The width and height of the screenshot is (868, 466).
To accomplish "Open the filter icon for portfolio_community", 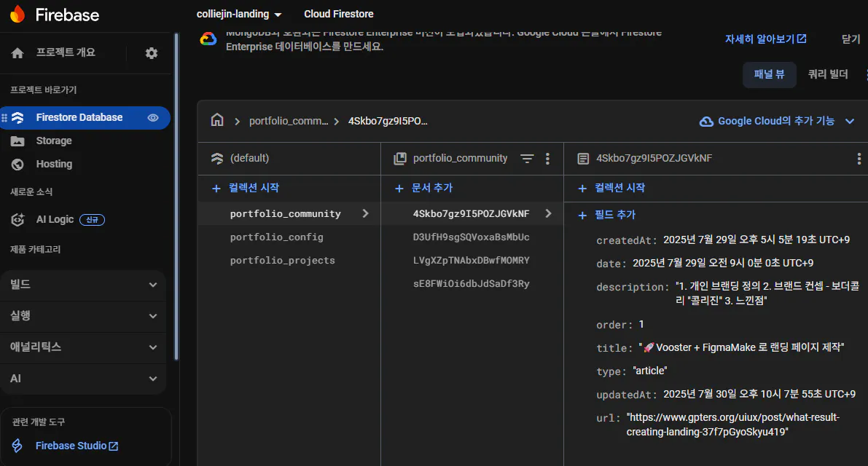I will (x=527, y=158).
